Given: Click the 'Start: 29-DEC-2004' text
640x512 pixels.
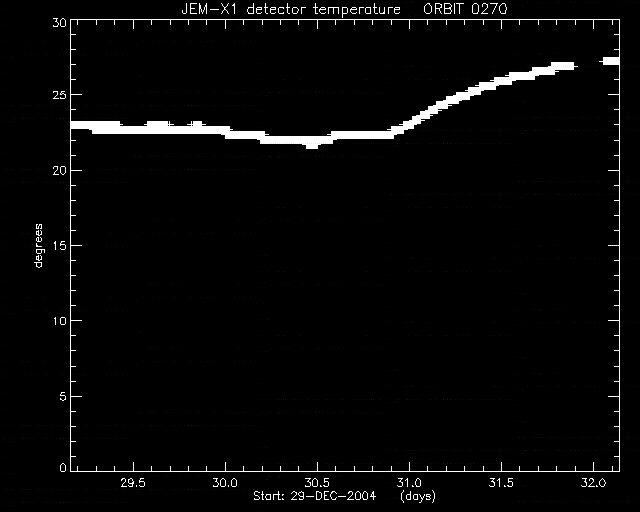Looking at the screenshot, I should coord(314,496).
